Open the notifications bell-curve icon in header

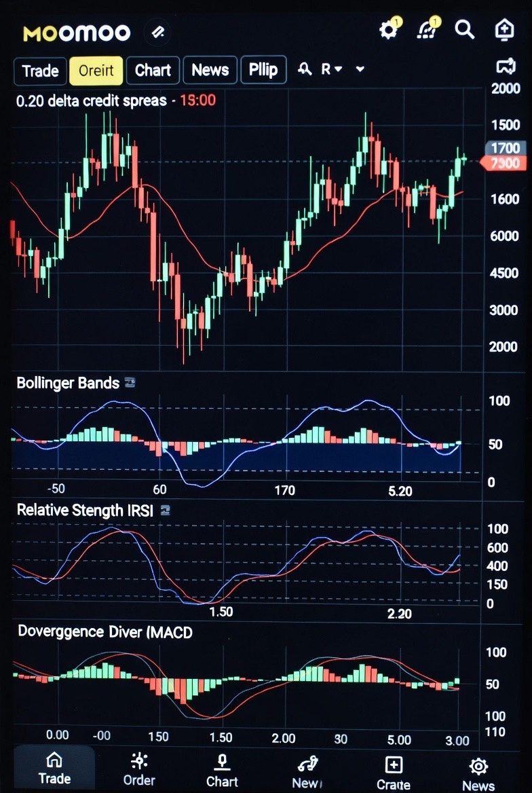pyautogui.click(x=427, y=29)
